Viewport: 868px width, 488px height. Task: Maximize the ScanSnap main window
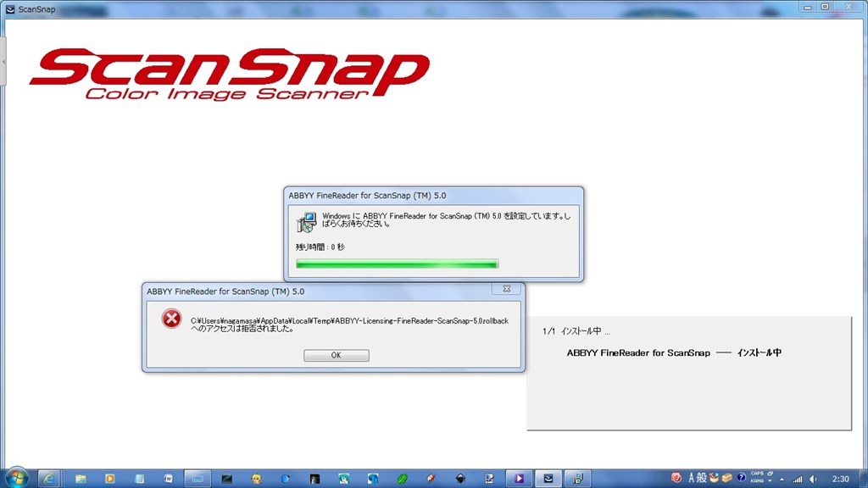tap(825, 7)
